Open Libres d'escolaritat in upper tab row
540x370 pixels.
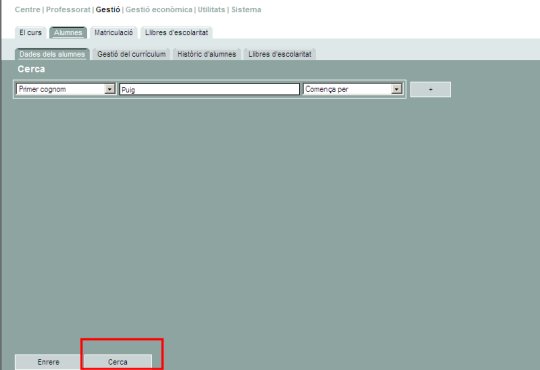click(x=176, y=33)
